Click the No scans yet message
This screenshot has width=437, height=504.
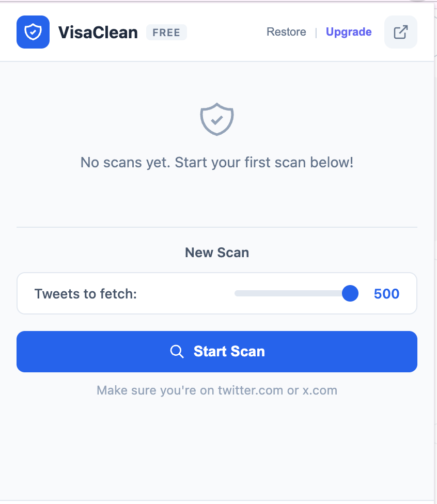(217, 162)
